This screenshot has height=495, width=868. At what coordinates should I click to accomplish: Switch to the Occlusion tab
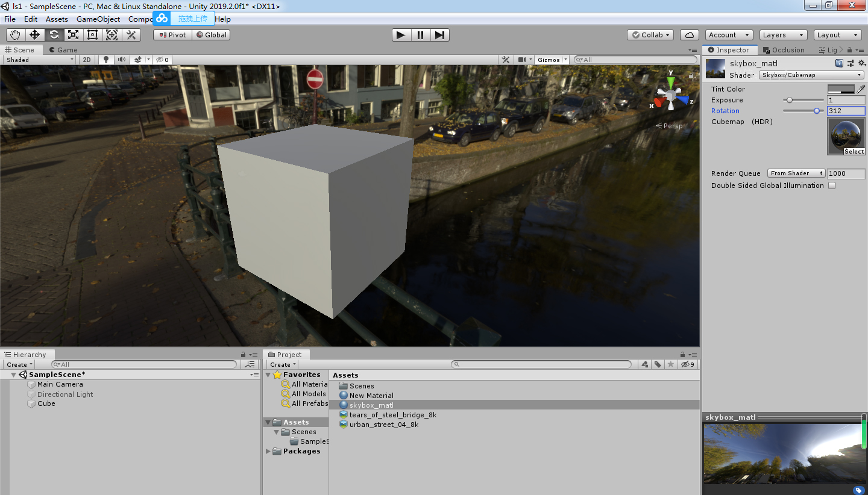click(x=784, y=50)
